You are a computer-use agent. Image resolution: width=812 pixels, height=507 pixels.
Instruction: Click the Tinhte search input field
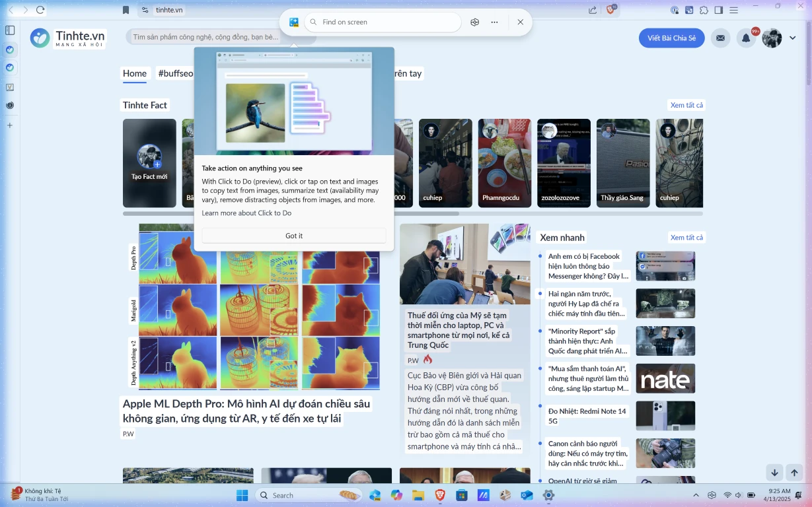[221, 37]
